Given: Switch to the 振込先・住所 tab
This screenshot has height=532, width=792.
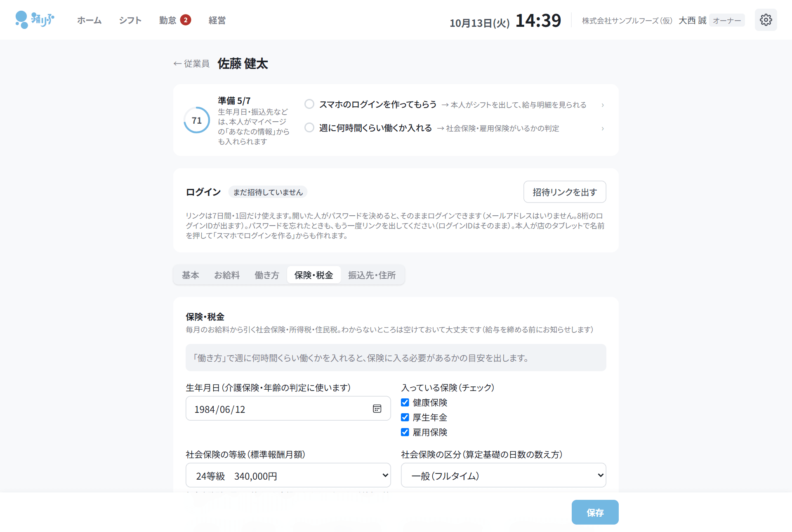Looking at the screenshot, I should (372, 275).
